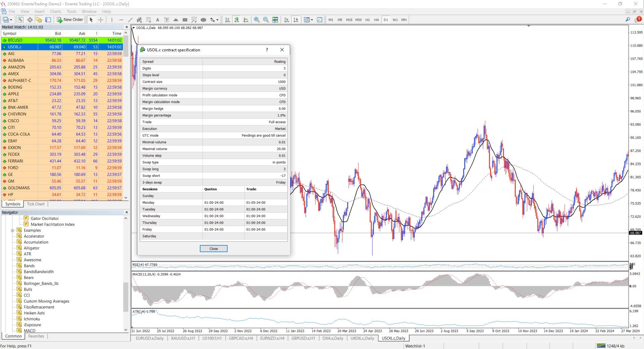The width and height of the screenshot is (644, 349).
Task: Click the text 'A' drawing tool
Action: [157, 20]
